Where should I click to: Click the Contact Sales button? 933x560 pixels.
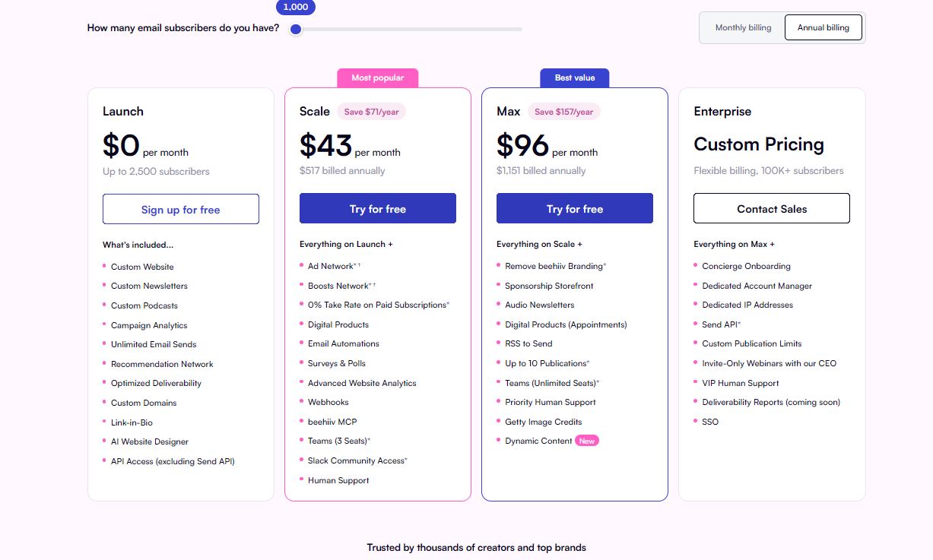pyautogui.click(x=772, y=209)
